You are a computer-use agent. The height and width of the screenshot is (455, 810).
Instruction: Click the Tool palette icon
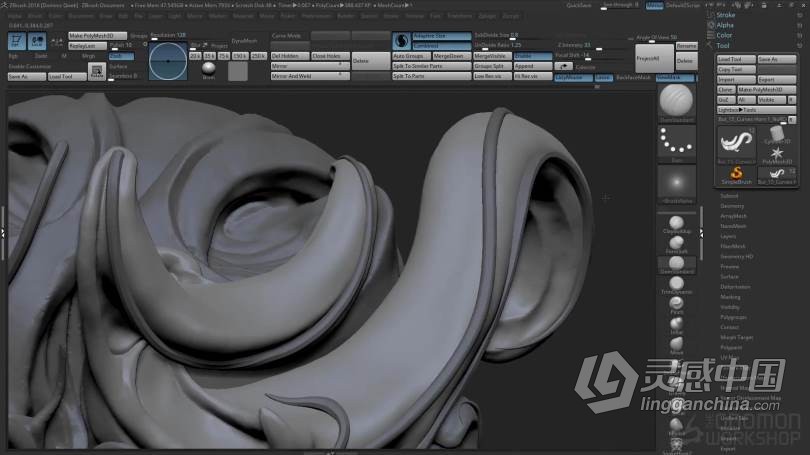[x=711, y=45]
